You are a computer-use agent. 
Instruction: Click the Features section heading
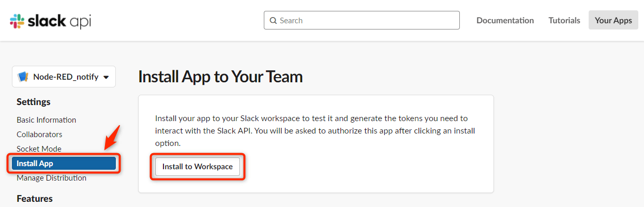tap(35, 198)
